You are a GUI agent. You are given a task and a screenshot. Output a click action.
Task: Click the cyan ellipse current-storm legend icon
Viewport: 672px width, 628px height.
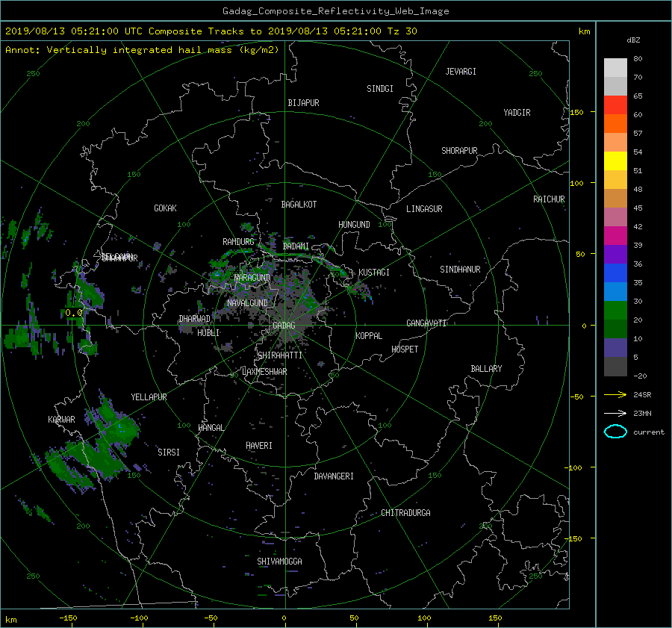click(615, 432)
